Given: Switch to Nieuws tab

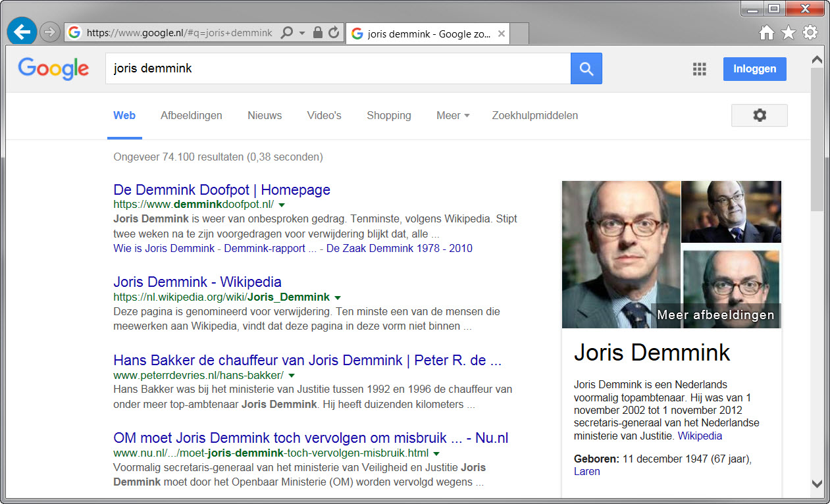Looking at the screenshot, I should pos(265,116).
